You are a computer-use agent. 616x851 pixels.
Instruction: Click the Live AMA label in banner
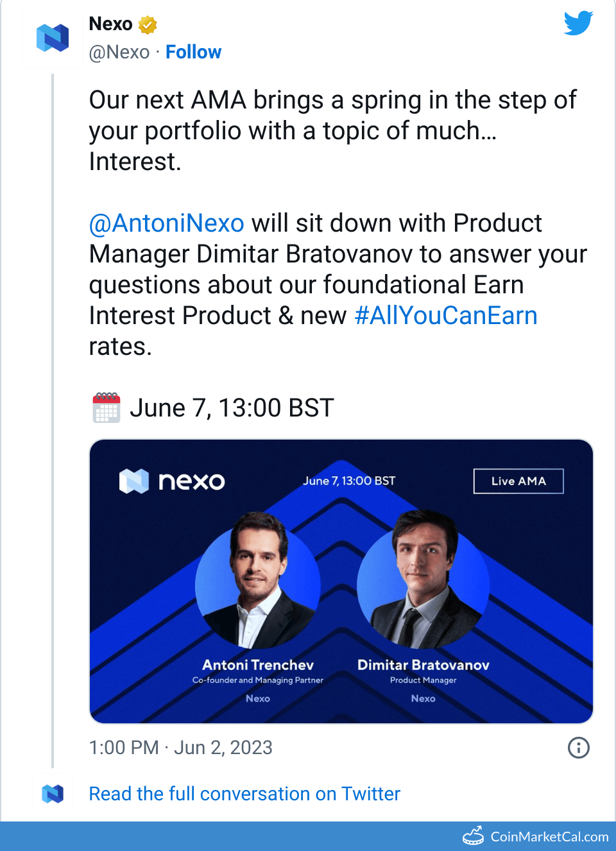tap(518, 481)
